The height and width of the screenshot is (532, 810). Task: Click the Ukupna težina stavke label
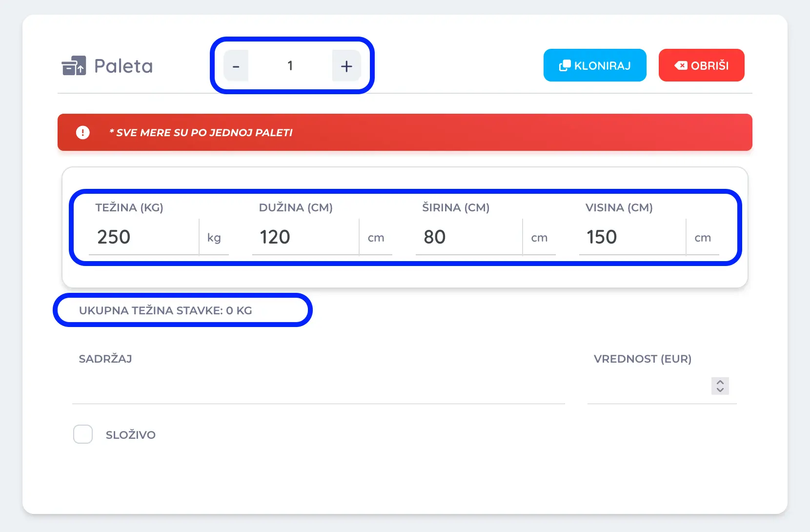click(165, 310)
